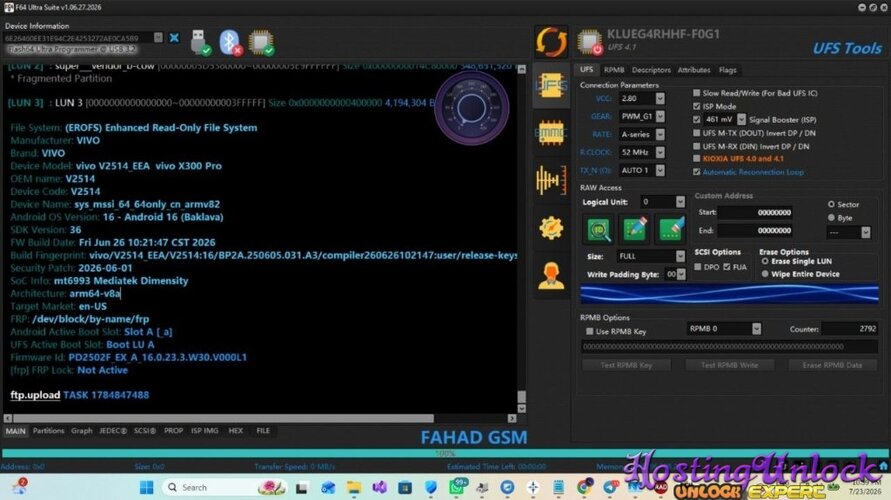
Task: Open the user account sidebar icon
Action: (x=551, y=276)
